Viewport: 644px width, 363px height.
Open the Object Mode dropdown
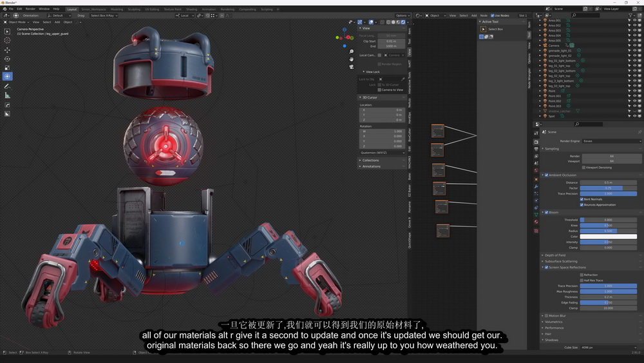[x=17, y=22]
